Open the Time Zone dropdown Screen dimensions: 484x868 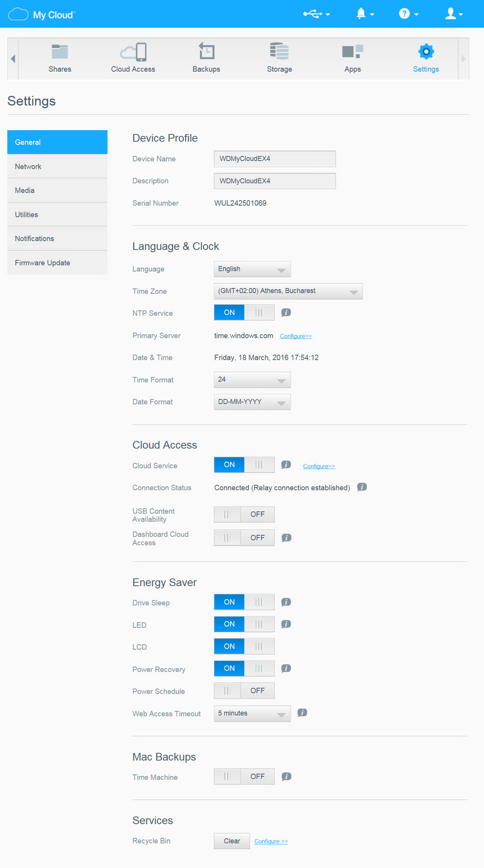(288, 291)
